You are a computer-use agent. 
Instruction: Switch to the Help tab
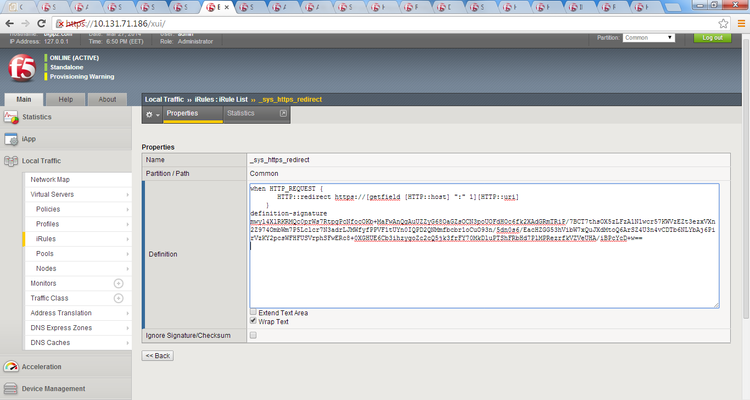click(66, 99)
